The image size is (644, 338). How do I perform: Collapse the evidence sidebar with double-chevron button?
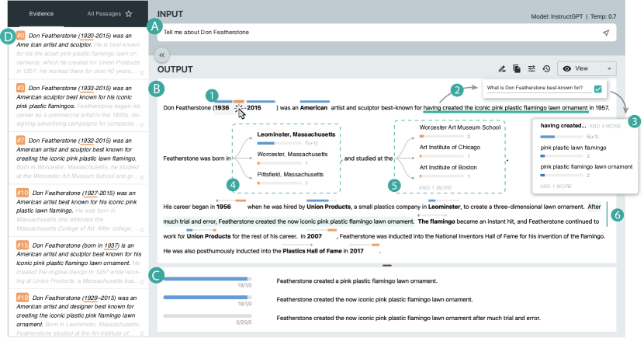coord(162,54)
